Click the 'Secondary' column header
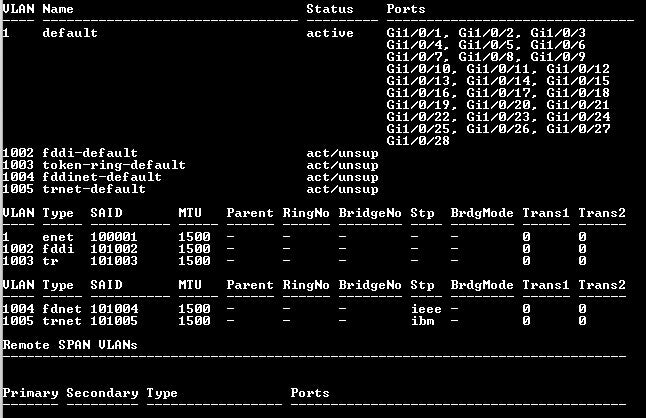The width and height of the screenshot is (646, 418). 102,393
